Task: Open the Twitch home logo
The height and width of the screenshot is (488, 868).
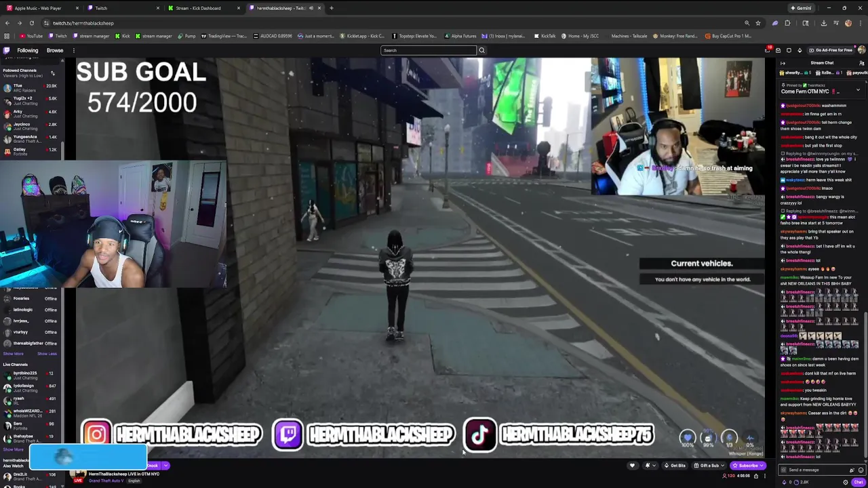Action: point(6,50)
